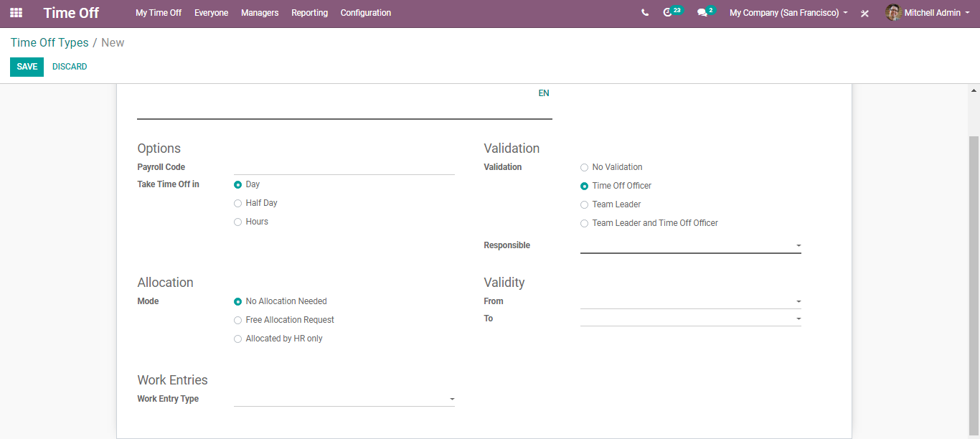Click Mitchell Admin user avatar

pos(893,13)
